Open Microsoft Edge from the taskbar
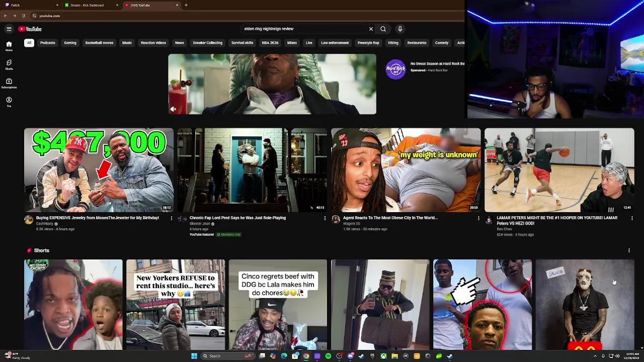644x362 pixels. click(x=284, y=356)
